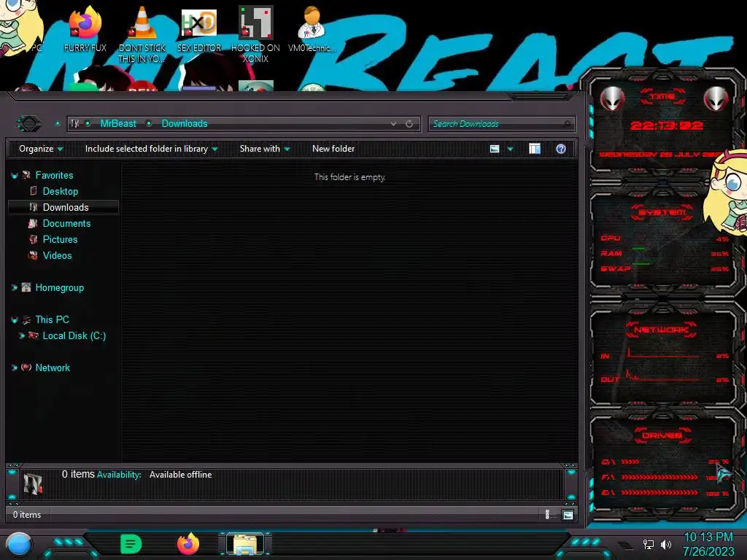Click left alien head on Time widget

point(612,99)
